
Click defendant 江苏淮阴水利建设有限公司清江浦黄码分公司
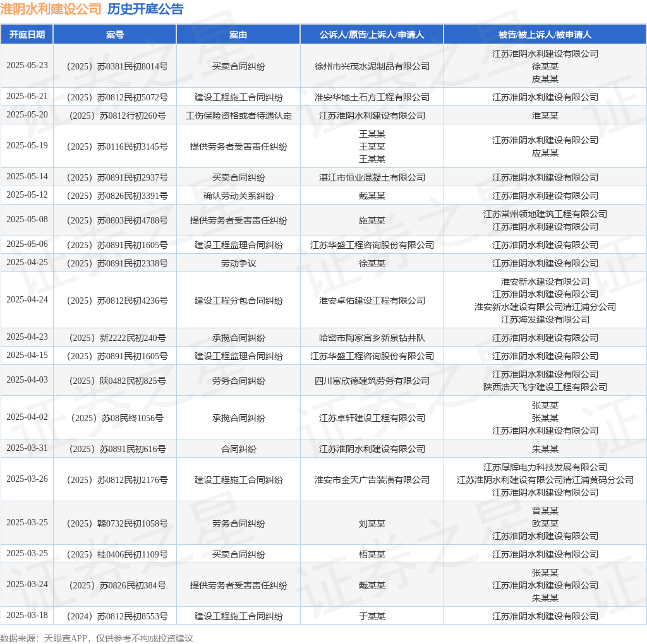(545, 479)
